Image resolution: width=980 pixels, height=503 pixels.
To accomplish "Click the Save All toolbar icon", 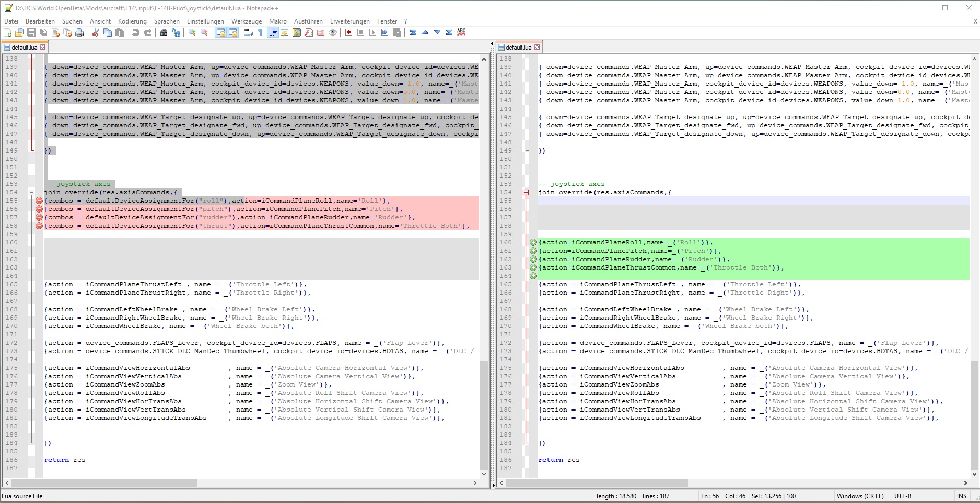I will [43, 32].
